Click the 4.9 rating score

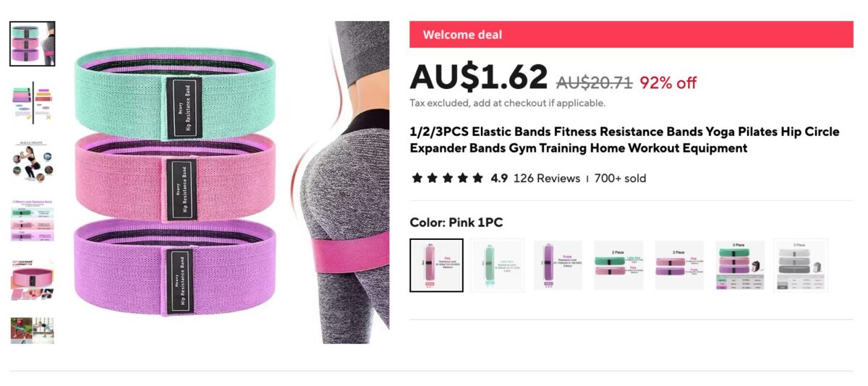click(x=499, y=178)
